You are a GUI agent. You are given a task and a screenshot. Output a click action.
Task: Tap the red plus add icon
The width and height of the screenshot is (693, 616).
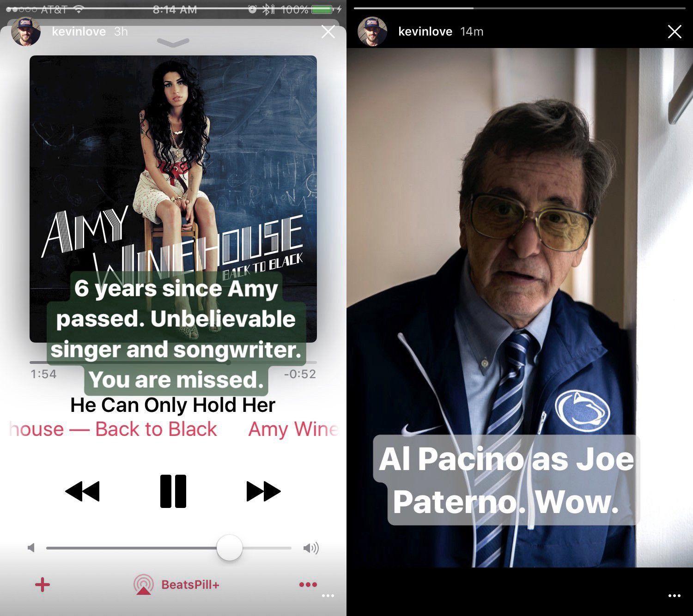click(x=43, y=585)
